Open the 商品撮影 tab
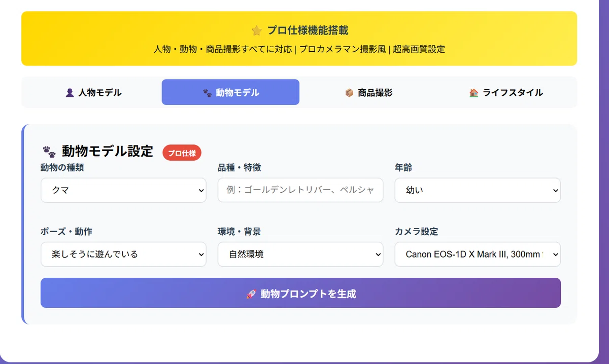The height and width of the screenshot is (364, 609). tap(368, 92)
